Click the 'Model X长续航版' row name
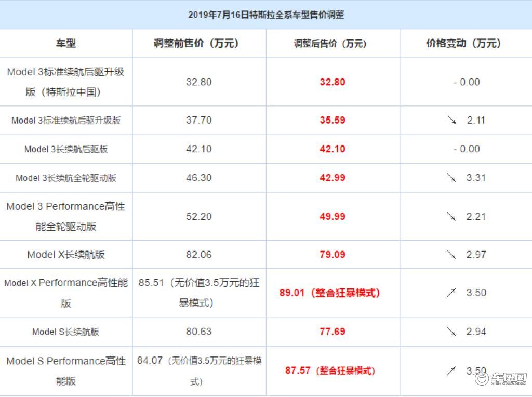The width and height of the screenshot is (532, 397). tap(66, 255)
